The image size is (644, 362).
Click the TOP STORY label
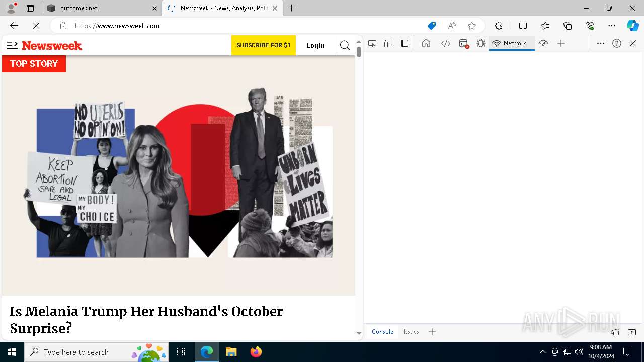coord(34,64)
